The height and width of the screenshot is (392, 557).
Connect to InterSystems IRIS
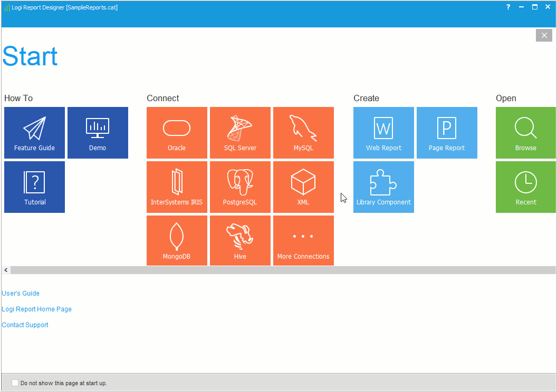(x=177, y=187)
